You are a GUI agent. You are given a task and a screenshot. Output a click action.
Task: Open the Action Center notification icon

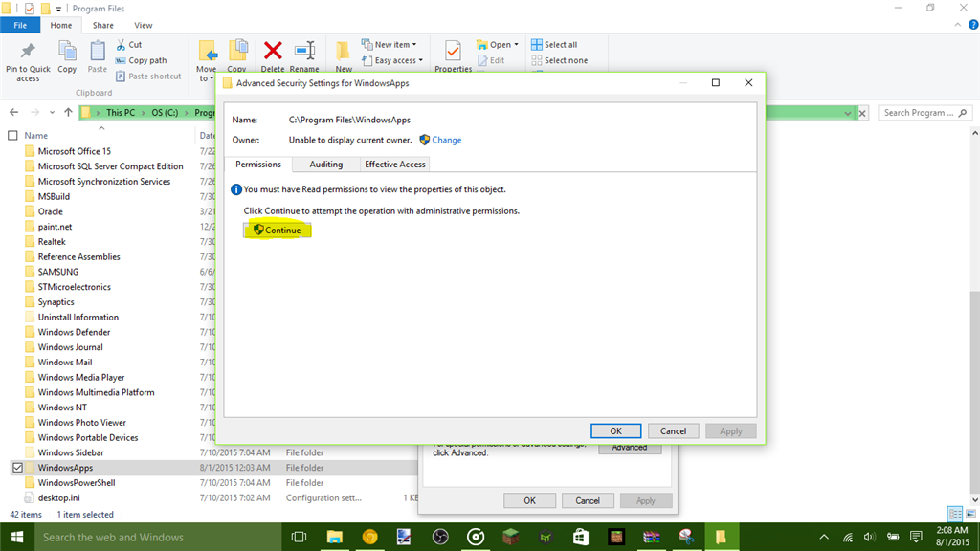click(916, 538)
